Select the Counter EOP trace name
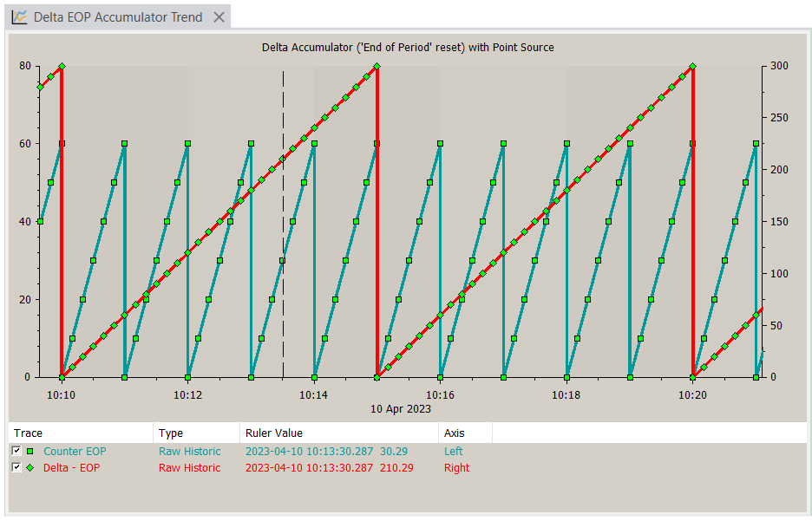Screen dimensions: 812x521 [75, 452]
